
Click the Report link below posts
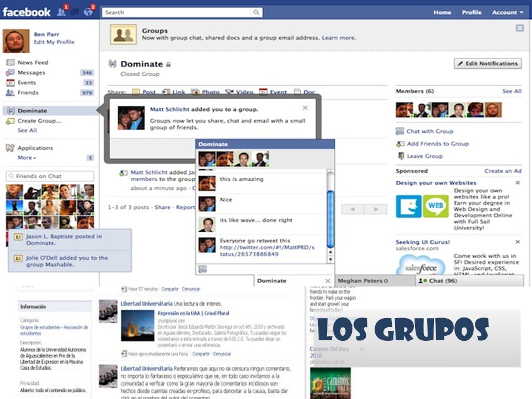point(185,207)
